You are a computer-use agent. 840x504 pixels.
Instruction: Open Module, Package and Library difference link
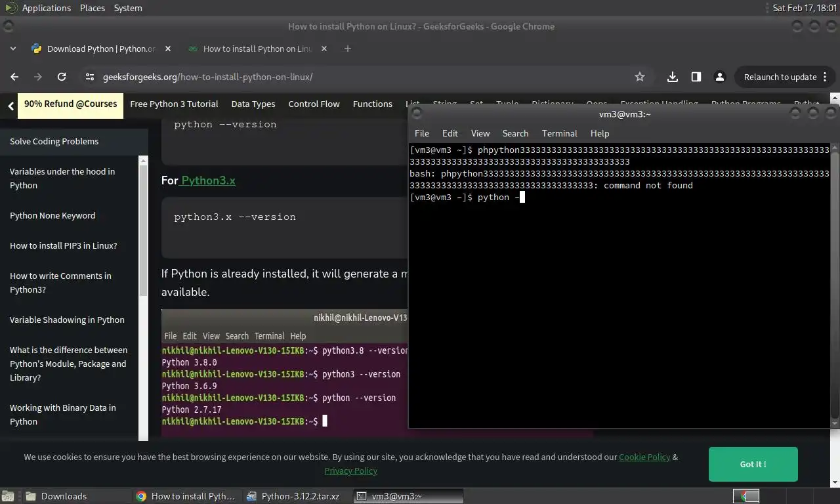(68, 364)
